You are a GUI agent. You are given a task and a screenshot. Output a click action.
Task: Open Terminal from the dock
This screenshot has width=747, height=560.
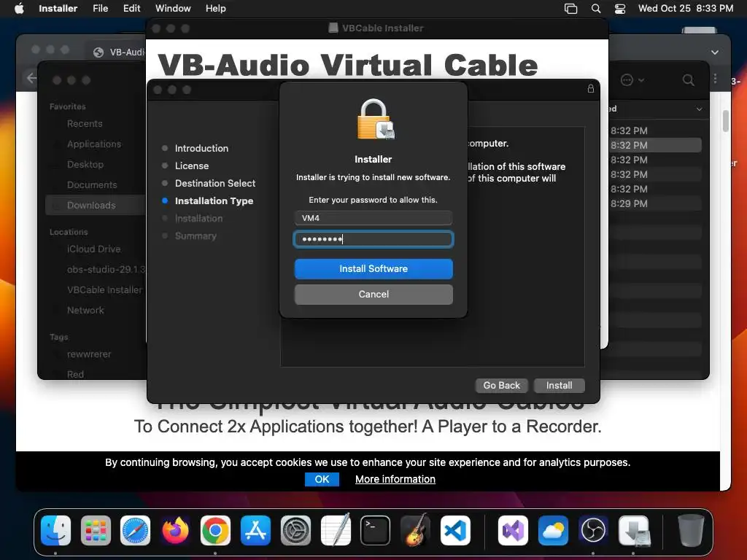[376, 530]
